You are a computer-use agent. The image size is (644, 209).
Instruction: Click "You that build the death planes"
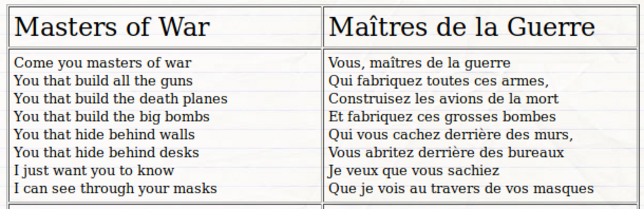point(120,99)
